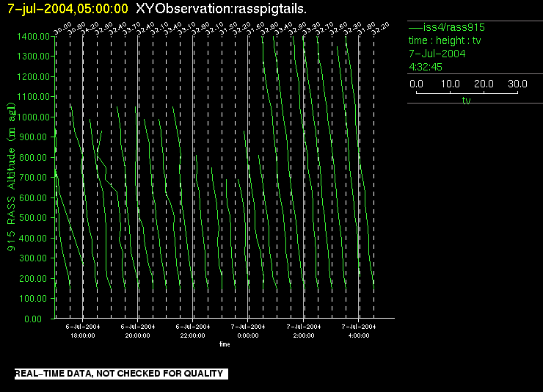
Task: Click the 7-Jul-2004 4:00:00 time tick
Action: pos(358,330)
